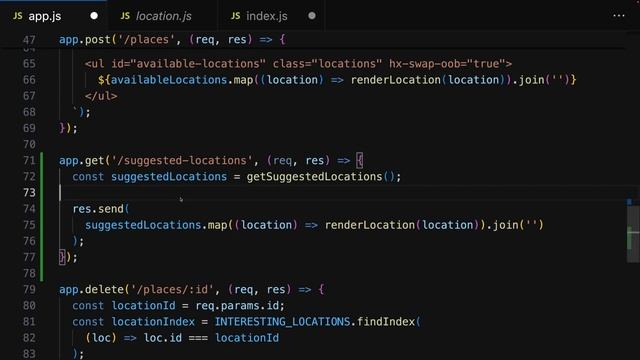640x360 pixels.
Task: Click the unsaved dot on app.js tab
Action: click(x=94, y=16)
